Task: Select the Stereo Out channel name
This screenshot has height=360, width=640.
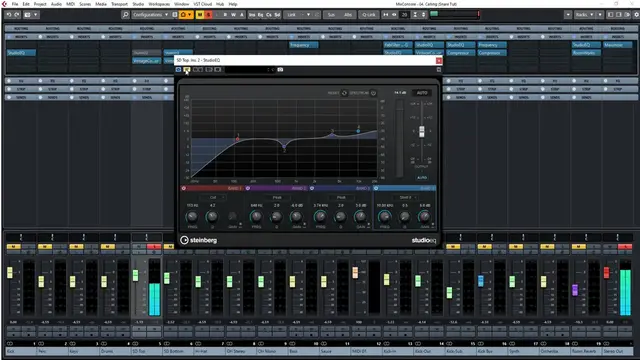Action: 618,351
